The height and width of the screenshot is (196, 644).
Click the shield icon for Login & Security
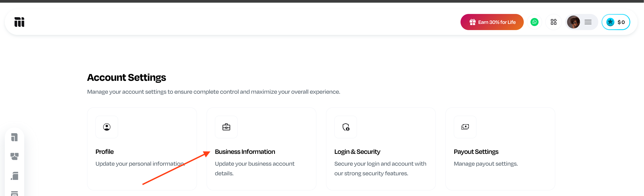tap(346, 127)
